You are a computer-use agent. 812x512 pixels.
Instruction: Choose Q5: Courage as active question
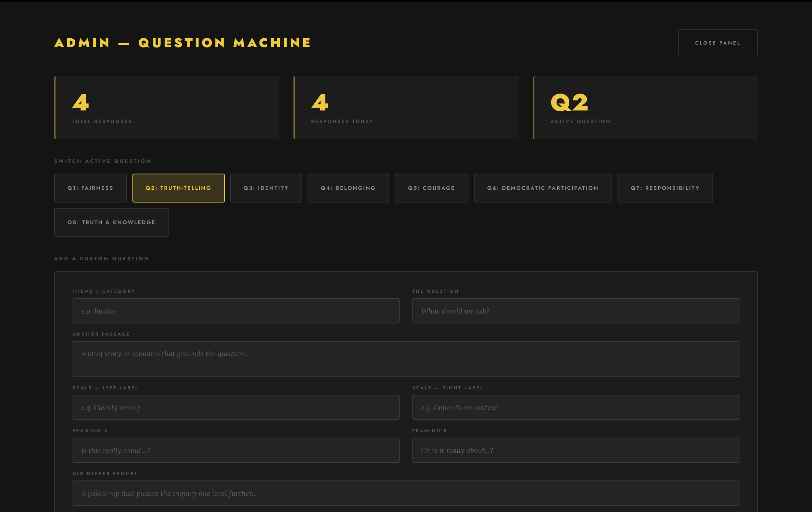[431, 188]
